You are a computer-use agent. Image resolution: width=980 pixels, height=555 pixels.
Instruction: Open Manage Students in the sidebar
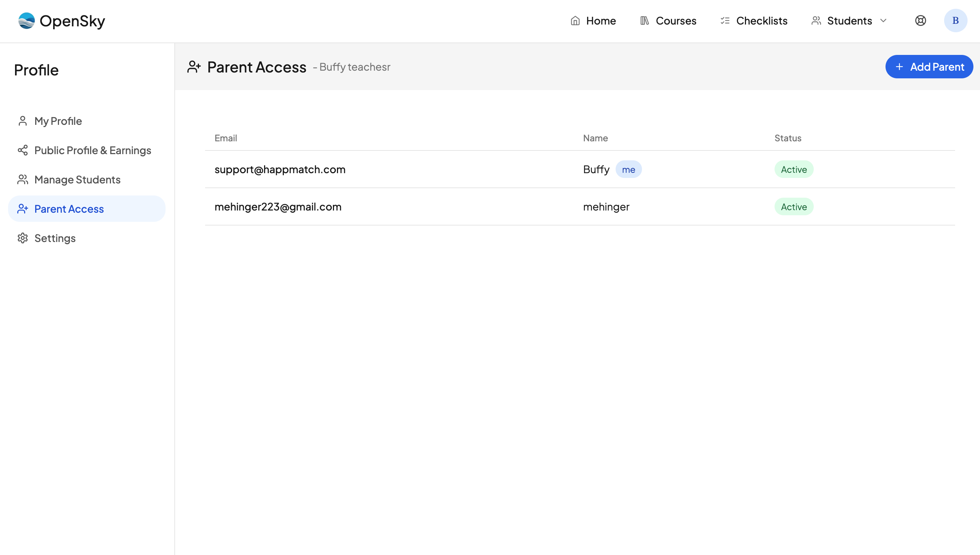click(x=86, y=179)
